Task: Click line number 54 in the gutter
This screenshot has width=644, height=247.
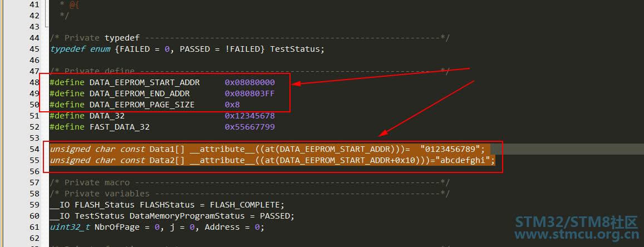Action: click(34, 149)
